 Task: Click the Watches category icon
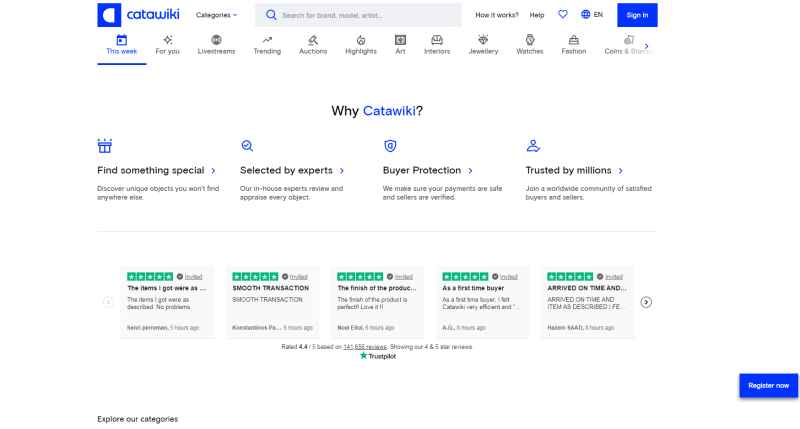[530, 40]
